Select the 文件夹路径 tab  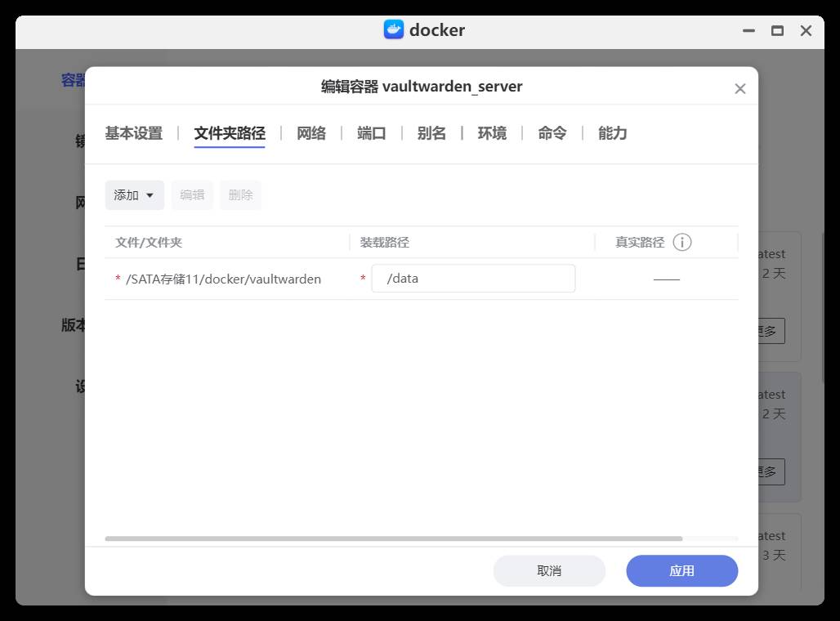coord(230,133)
